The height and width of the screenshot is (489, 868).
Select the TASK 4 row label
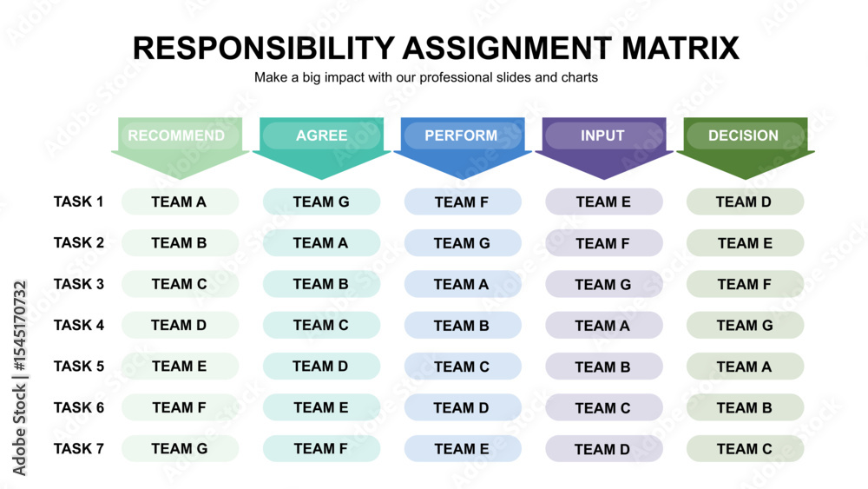click(x=79, y=325)
